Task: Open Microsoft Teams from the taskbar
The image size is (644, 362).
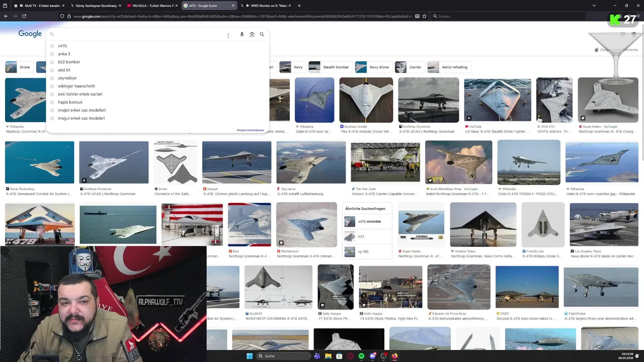Action: tap(317, 356)
